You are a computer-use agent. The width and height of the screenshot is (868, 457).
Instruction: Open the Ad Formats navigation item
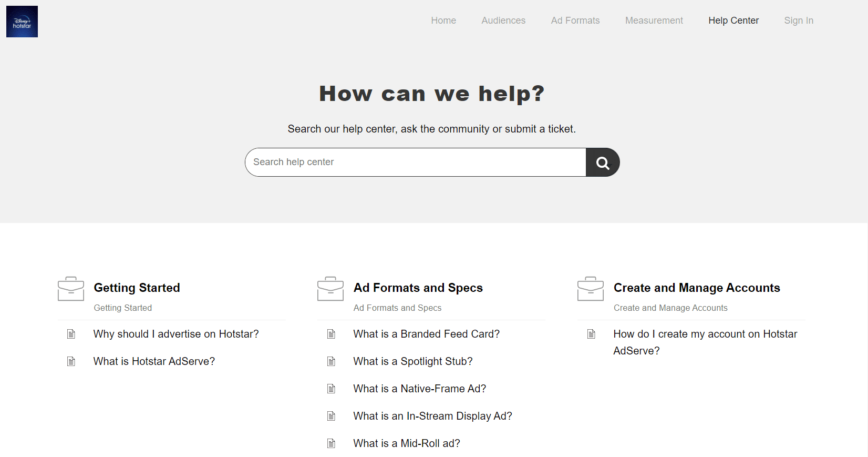click(575, 21)
